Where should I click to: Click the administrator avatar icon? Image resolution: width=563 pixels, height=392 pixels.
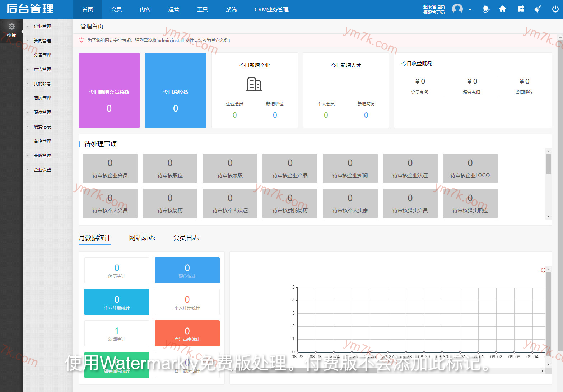[x=457, y=9]
